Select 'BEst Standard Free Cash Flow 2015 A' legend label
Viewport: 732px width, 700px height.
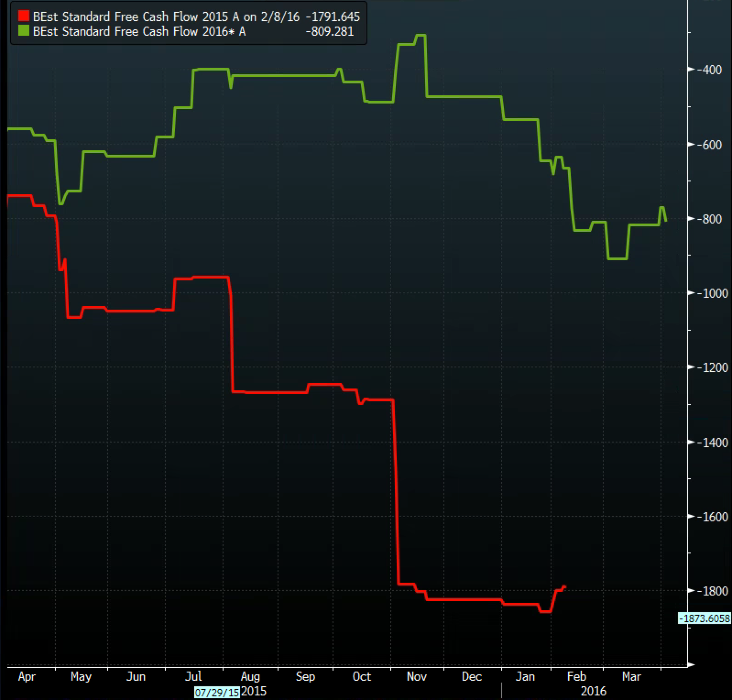click(136, 17)
